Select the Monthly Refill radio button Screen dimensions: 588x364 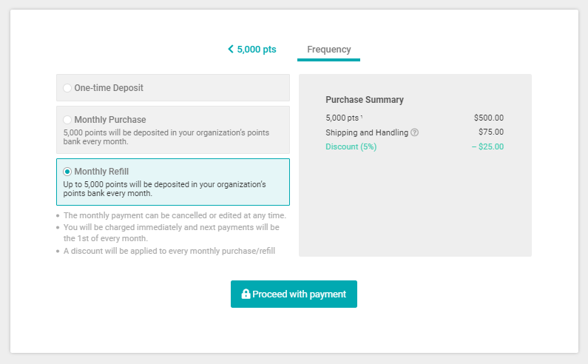click(x=67, y=172)
